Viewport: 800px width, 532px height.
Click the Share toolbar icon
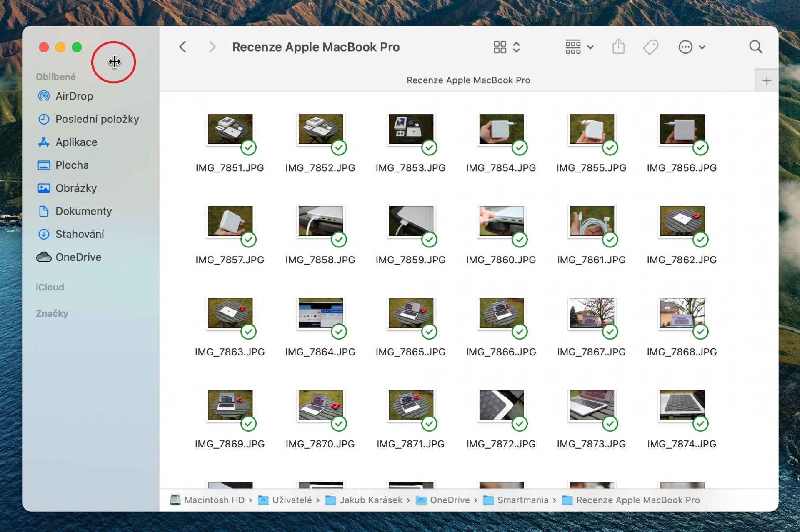[x=618, y=47]
